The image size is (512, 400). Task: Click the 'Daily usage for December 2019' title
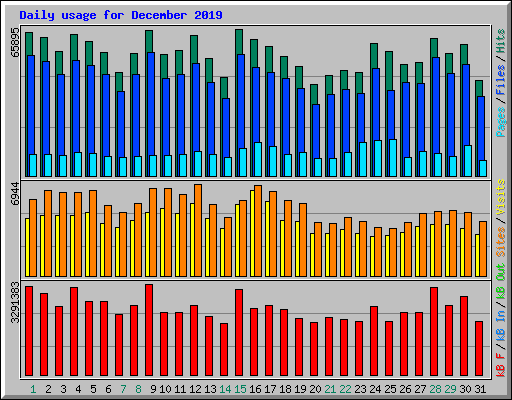[x=121, y=15]
